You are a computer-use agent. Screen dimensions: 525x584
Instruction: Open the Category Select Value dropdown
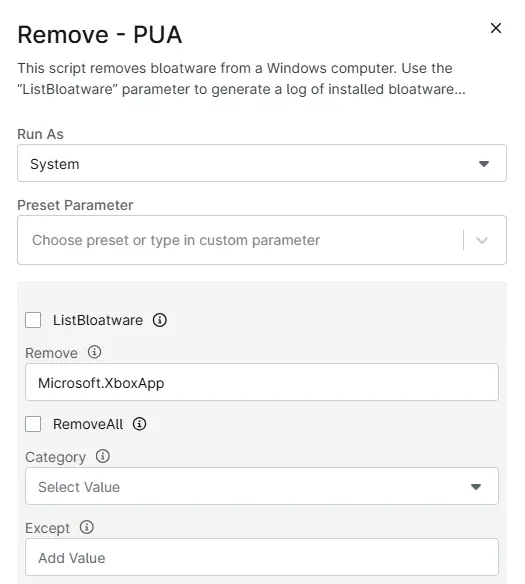click(x=262, y=486)
